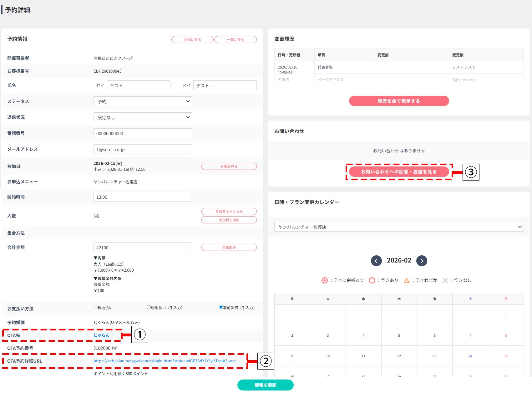
Task: Click 参加者を追加 button
Action: click(x=229, y=220)
